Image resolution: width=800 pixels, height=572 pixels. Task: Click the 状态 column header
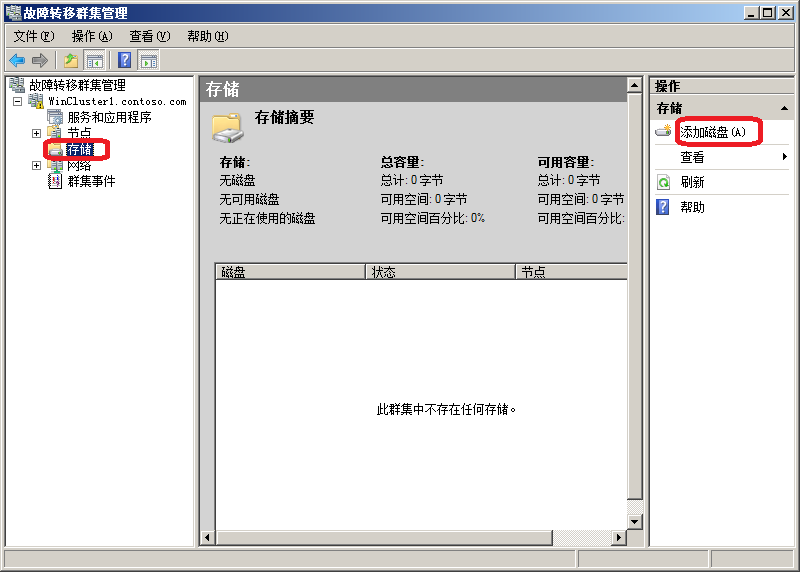click(440, 272)
